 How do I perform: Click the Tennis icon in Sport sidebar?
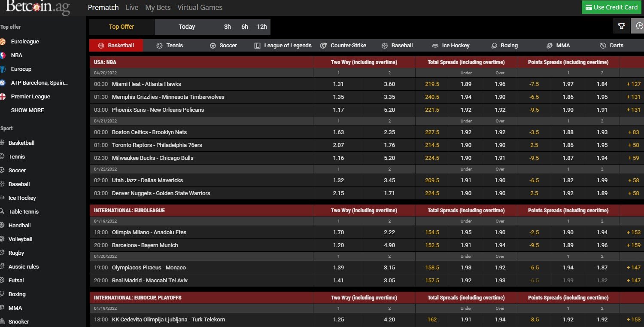point(2,157)
